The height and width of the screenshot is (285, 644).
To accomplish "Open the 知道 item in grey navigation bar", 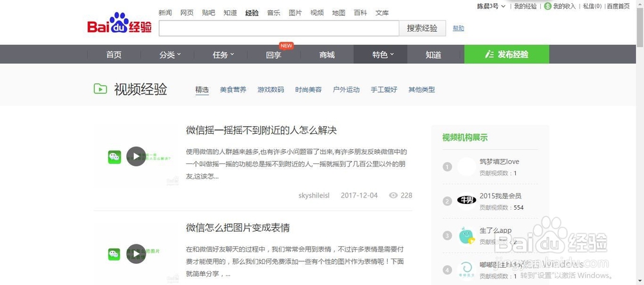I will tap(433, 55).
